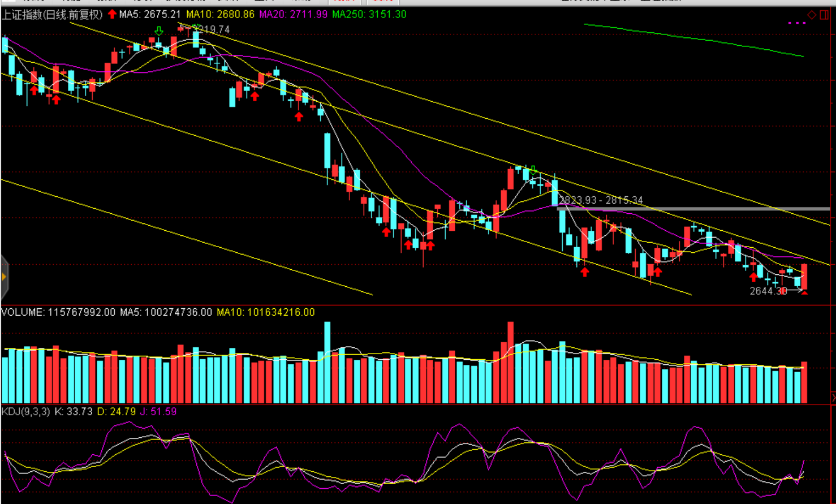
Task: Click the 2644.30 low price label
Action: 768,291
